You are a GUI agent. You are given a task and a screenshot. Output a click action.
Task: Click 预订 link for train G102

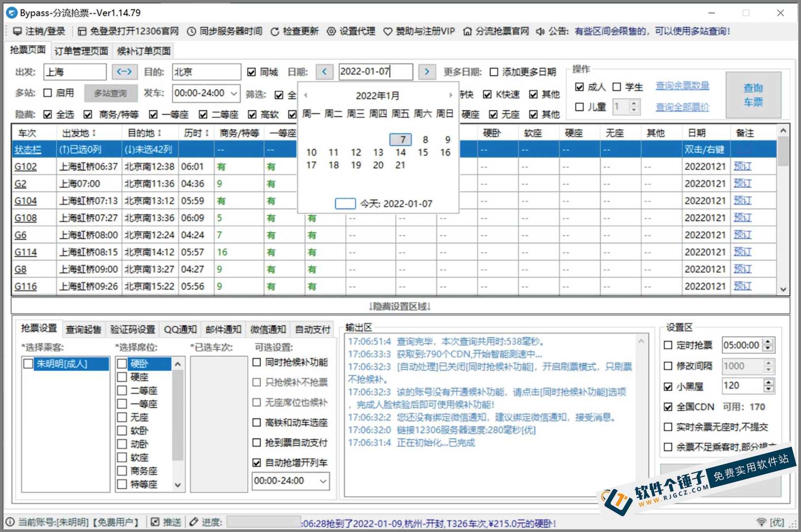point(742,166)
